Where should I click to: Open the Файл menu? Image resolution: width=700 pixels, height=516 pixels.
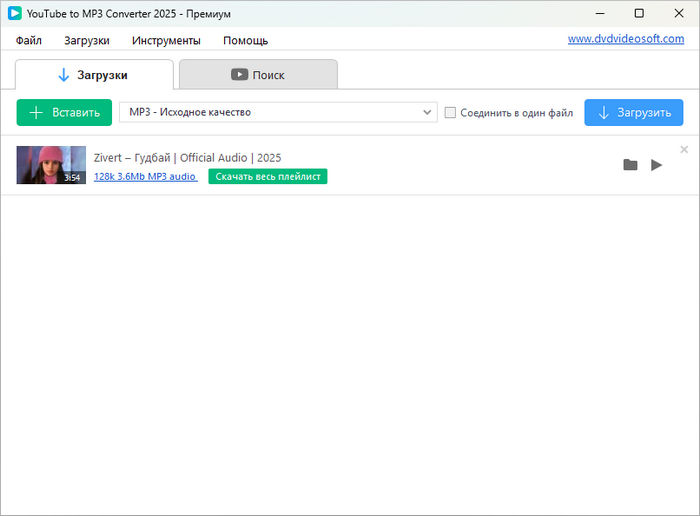click(29, 41)
